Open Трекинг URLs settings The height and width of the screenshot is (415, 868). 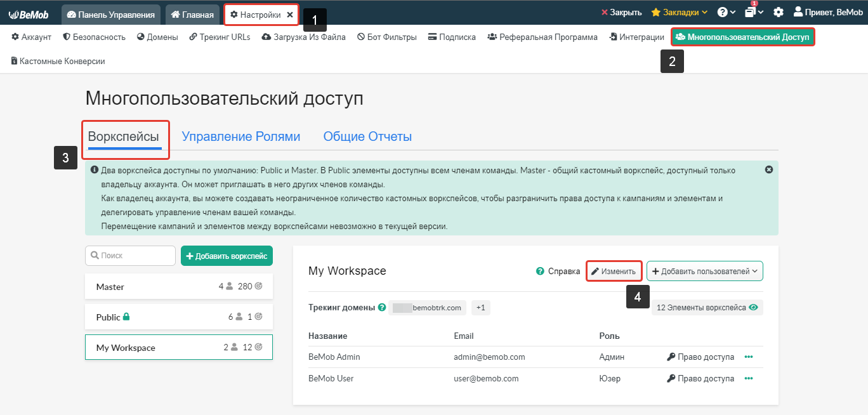[x=220, y=37]
